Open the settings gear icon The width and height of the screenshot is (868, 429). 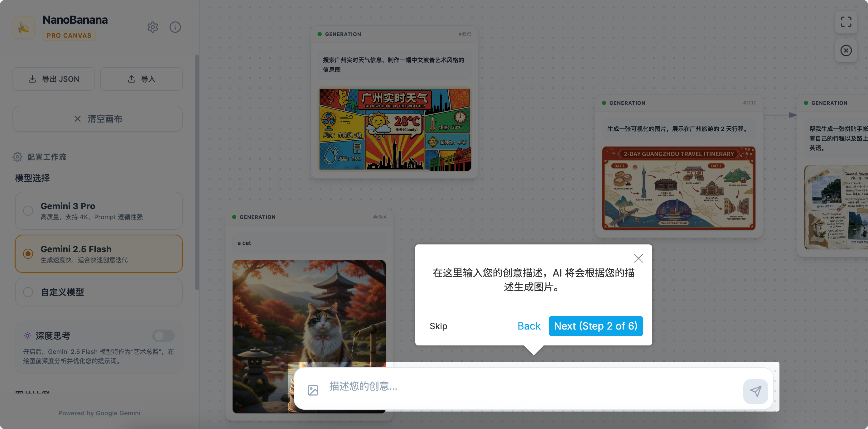coord(153,27)
